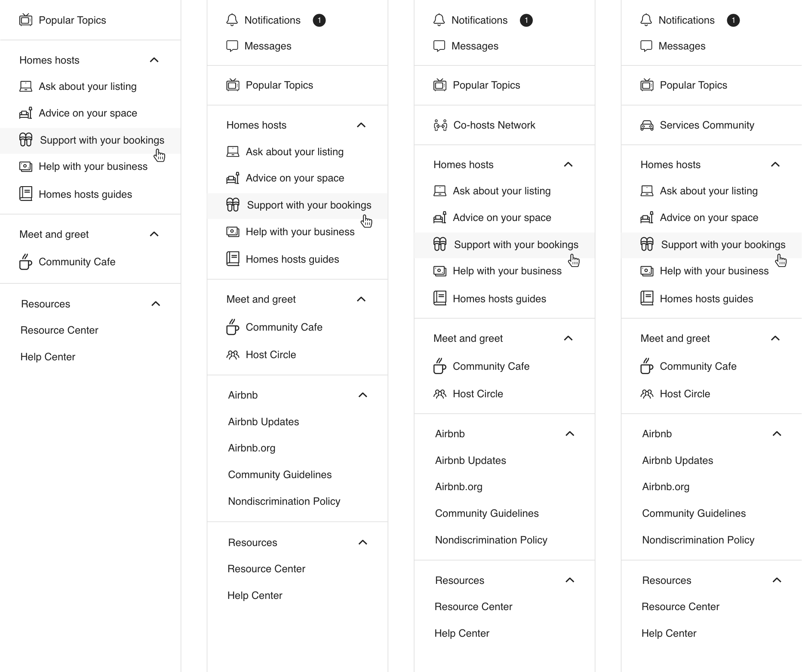Click Host Circle icon in Services Community panel
The height and width of the screenshot is (672, 802).
[x=647, y=394]
